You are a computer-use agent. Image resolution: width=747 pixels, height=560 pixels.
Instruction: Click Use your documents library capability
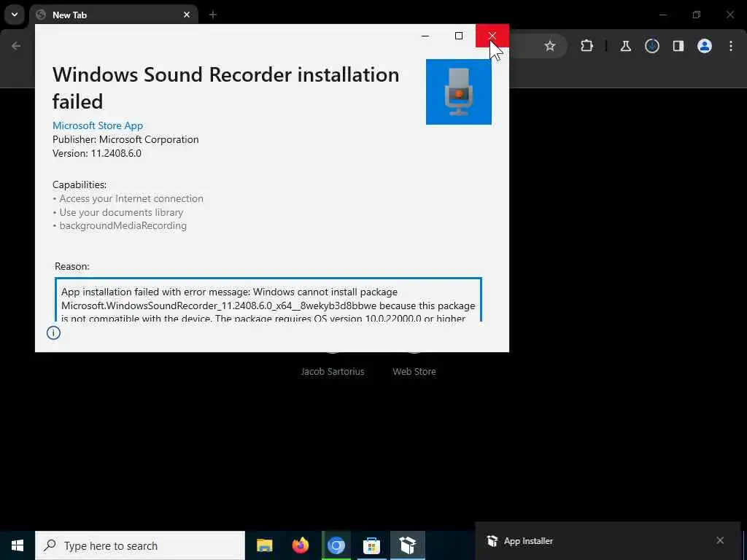[x=121, y=212]
